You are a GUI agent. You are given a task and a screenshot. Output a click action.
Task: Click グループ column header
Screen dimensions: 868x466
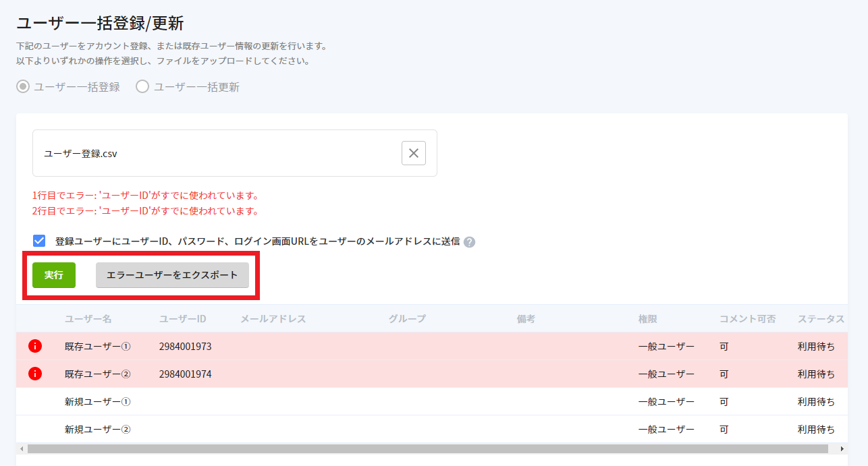click(408, 319)
